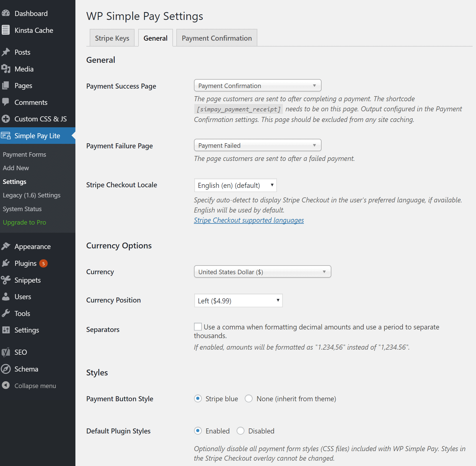The height and width of the screenshot is (466, 476).
Task: Click the Kinsta Cache icon
Action: [6, 30]
